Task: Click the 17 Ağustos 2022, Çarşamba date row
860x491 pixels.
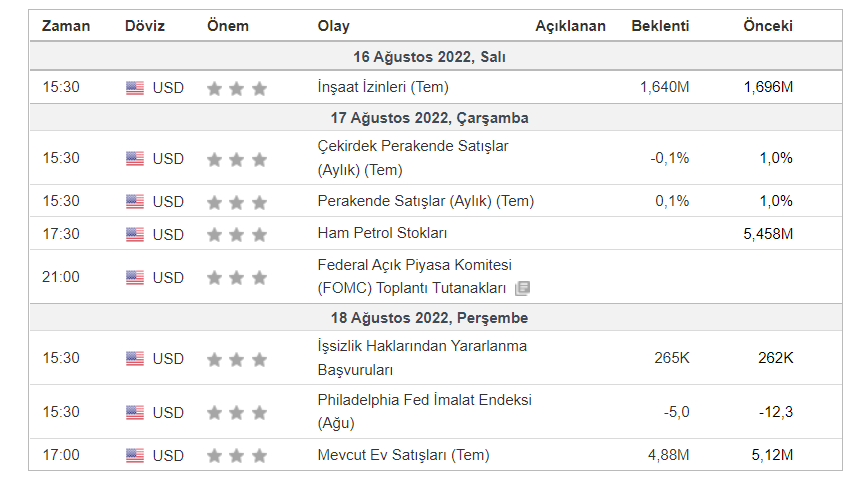Action: [429, 118]
